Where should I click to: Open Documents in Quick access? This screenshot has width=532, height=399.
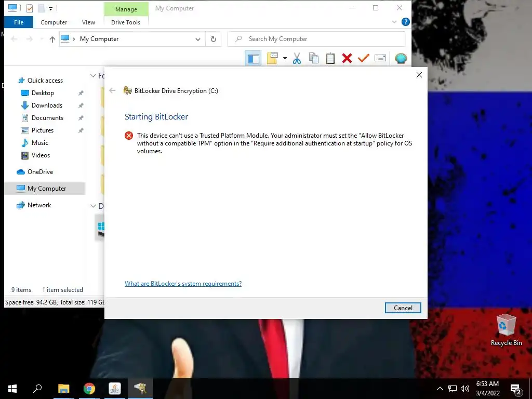(x=47, y=118)
